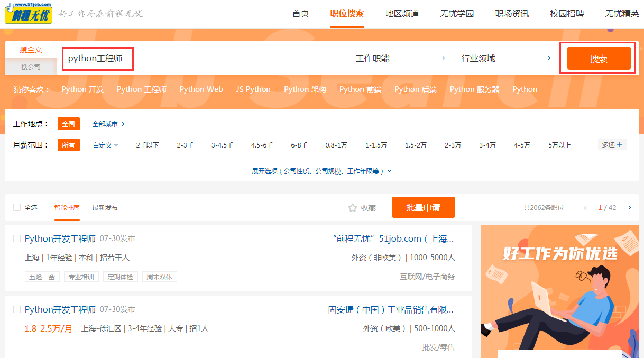Open the 地区频道 navigation menu
Image resolution: width=644 pixels, height=358 pixels.
pyautogui.click(x=402, y=14)
